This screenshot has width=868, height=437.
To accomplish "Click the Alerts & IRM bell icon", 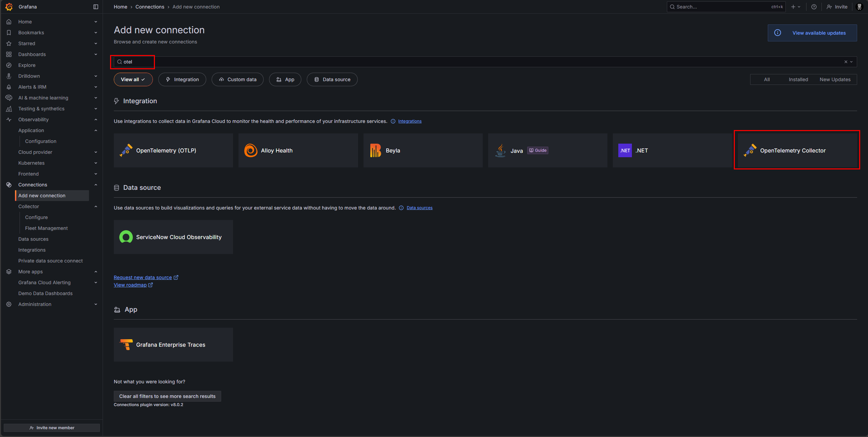I will point(9,87).
